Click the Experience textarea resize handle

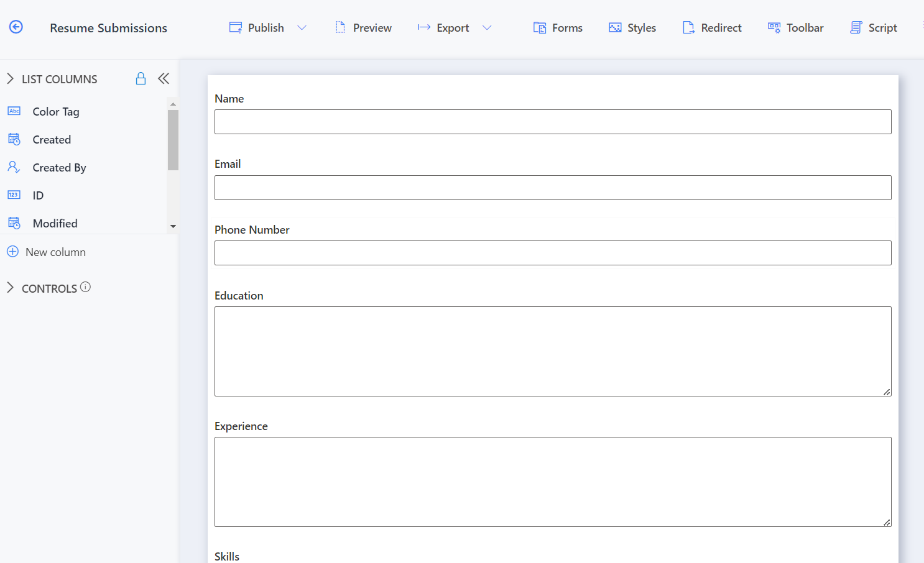(887, 522)
